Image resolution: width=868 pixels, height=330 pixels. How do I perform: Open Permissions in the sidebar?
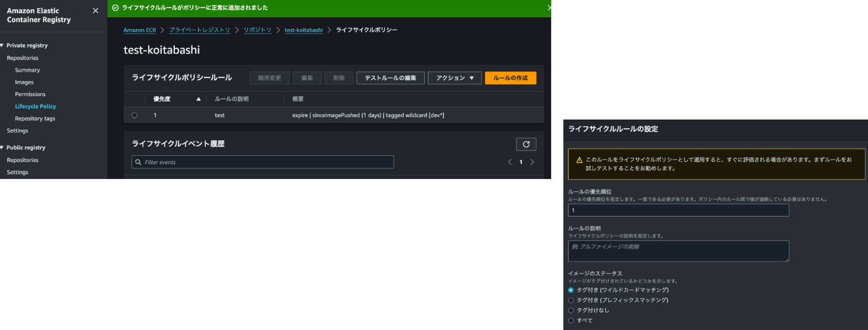pyautogui.click(x=30, y=94)
